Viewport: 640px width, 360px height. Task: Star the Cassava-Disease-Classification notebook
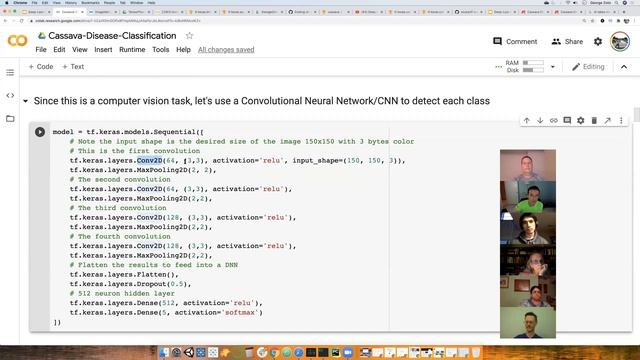pyautogui.click(x=189, y=36)
